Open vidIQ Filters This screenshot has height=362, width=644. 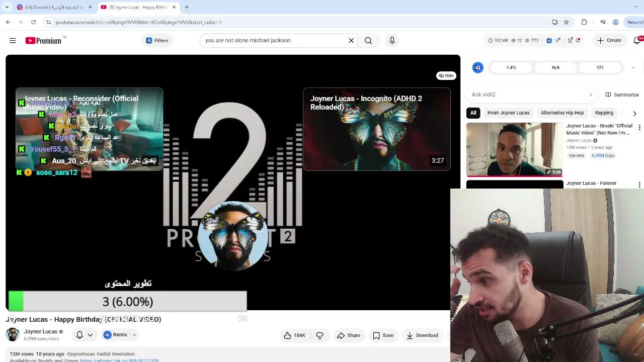[157, 40]
